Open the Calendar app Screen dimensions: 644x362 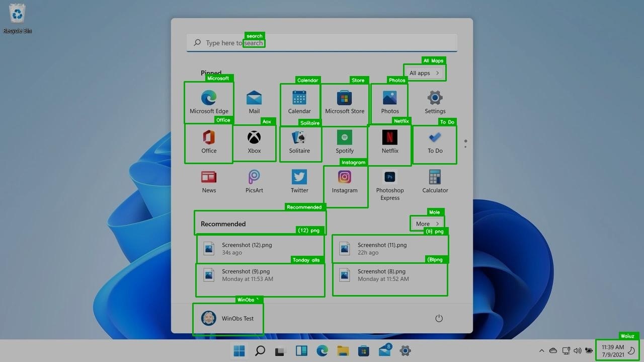click(x=299, y=103)
